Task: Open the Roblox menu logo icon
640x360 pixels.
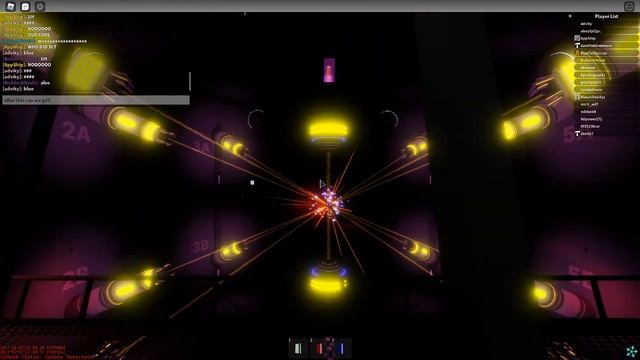Action: pyautogui.click(x=11, y=6)
